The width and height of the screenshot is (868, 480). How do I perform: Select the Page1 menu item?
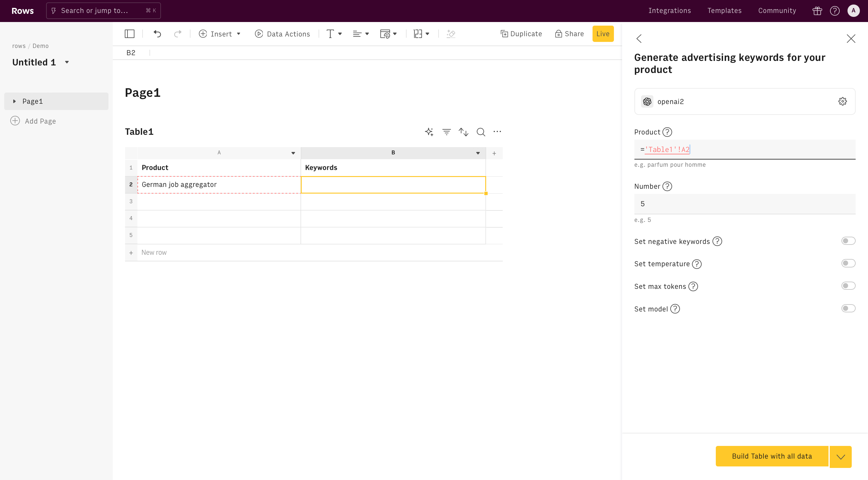pos(33,101)
